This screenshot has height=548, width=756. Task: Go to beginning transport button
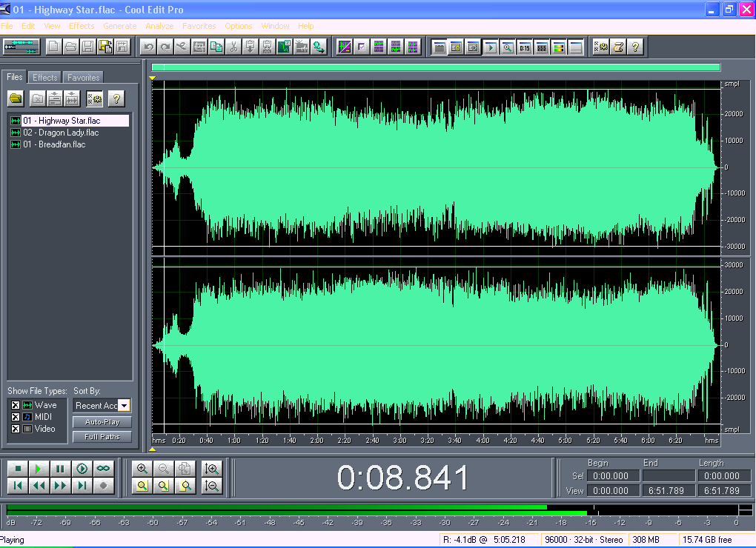(x=18, y=485)
